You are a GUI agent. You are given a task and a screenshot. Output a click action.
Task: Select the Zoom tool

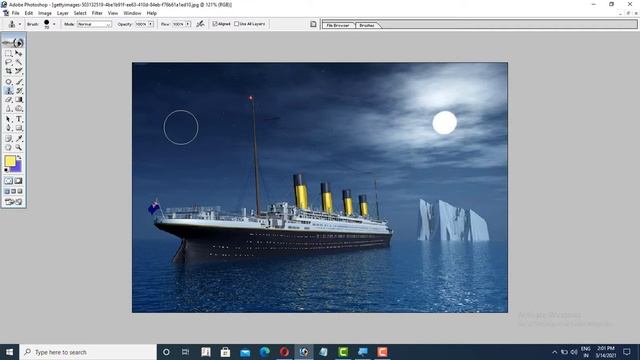click(19, 147)
